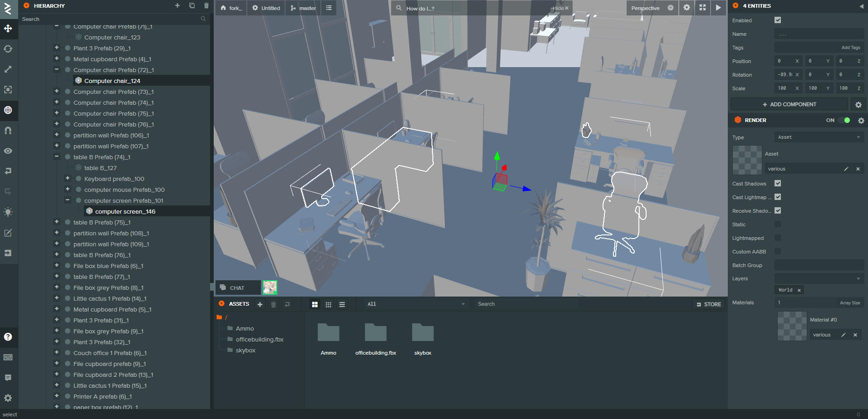Click the Publish/Download icon in left toolbar
Screen dimensions: 868x419
[x=8, y=253]
